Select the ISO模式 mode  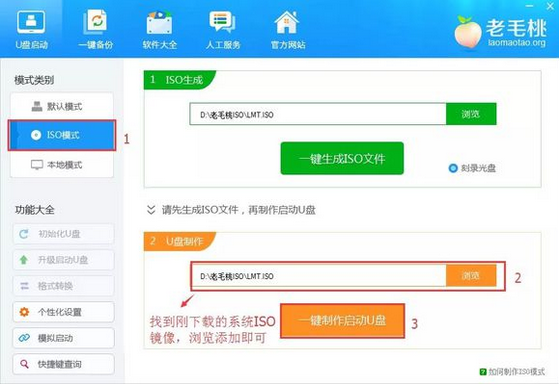(62, 135)
